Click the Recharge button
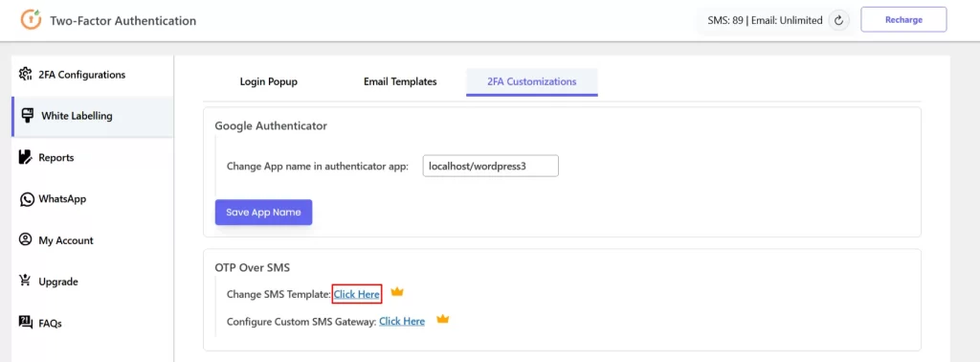This screenshot has height=362, width=980. pos(903,19)
